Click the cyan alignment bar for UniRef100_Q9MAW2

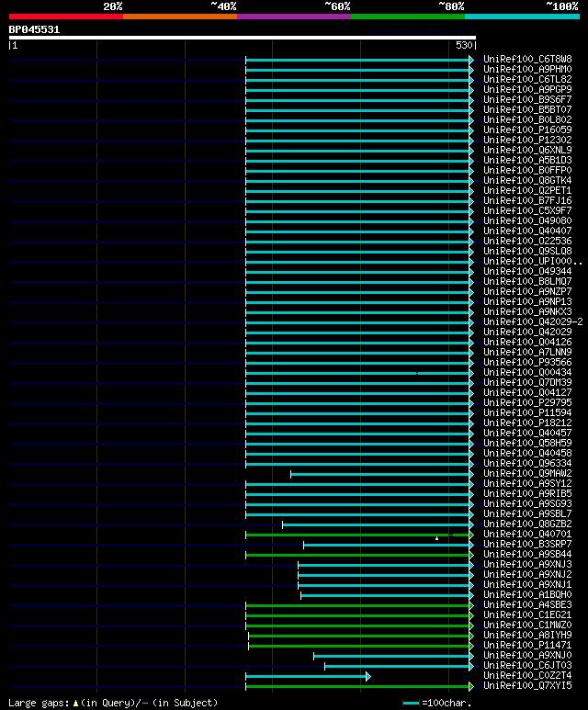coord(380,474)
